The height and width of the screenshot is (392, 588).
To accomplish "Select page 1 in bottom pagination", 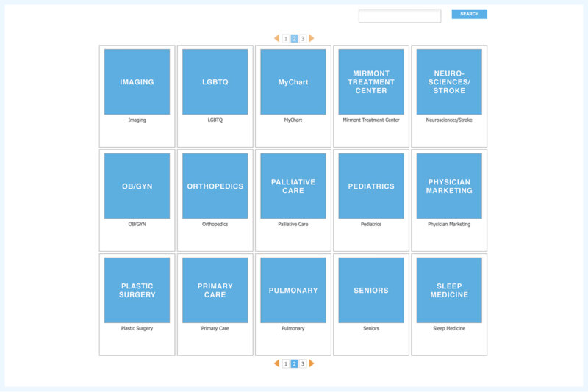I will point(286,363).
